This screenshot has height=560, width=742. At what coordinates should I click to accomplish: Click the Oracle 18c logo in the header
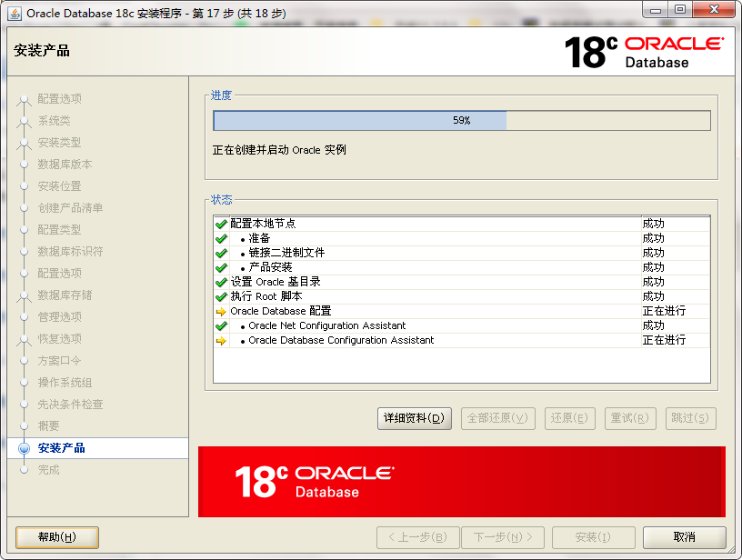(644, 52)
